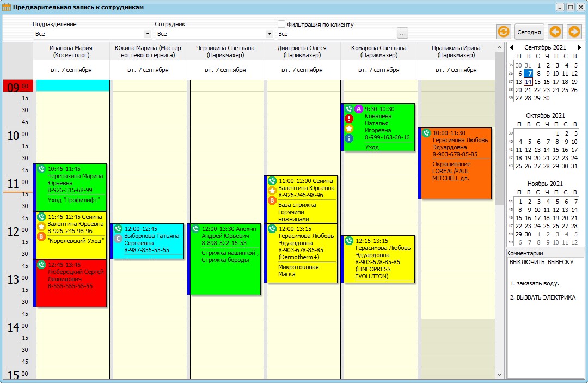Select column header Иванова Мария (Косметолог)

(x=71, y=52)
